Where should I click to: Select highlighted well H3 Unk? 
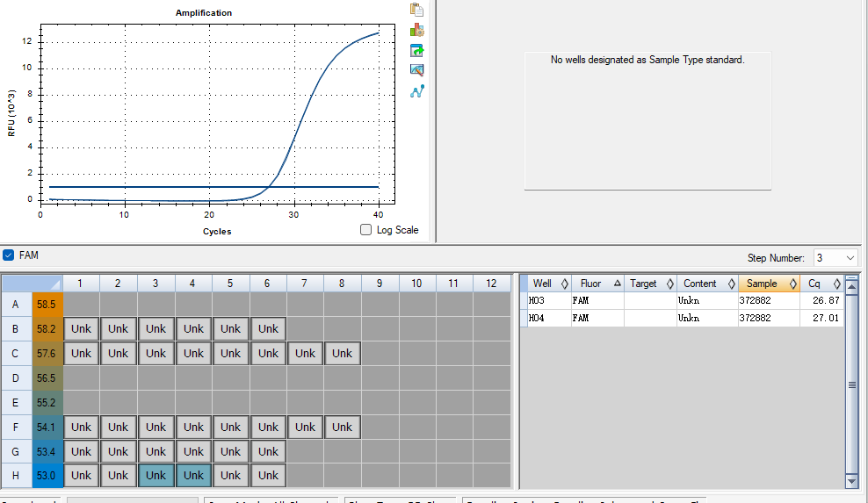(x=156, y=475)
